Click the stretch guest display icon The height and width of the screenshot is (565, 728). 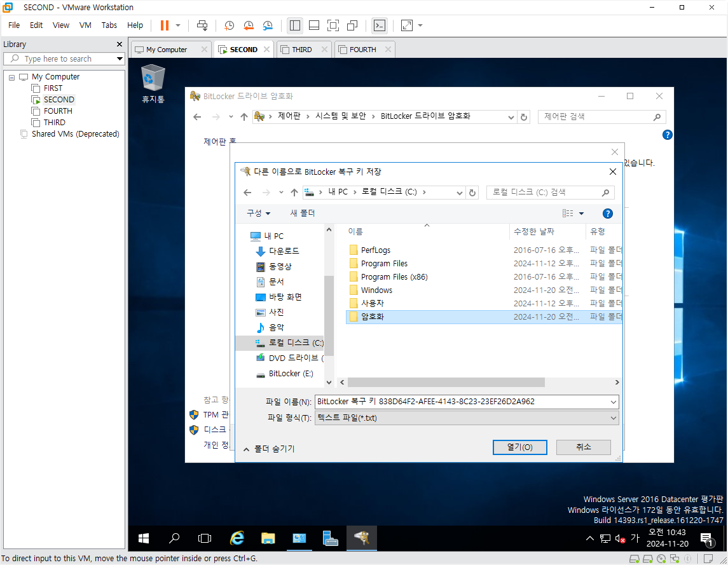click(x=407, y=25)
